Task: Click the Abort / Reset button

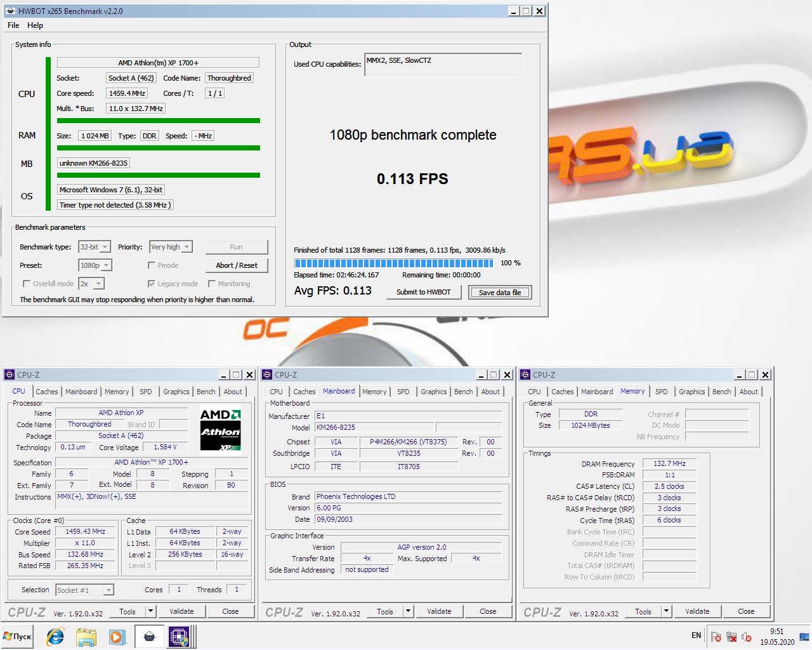Action: click(x=237, y=265)
